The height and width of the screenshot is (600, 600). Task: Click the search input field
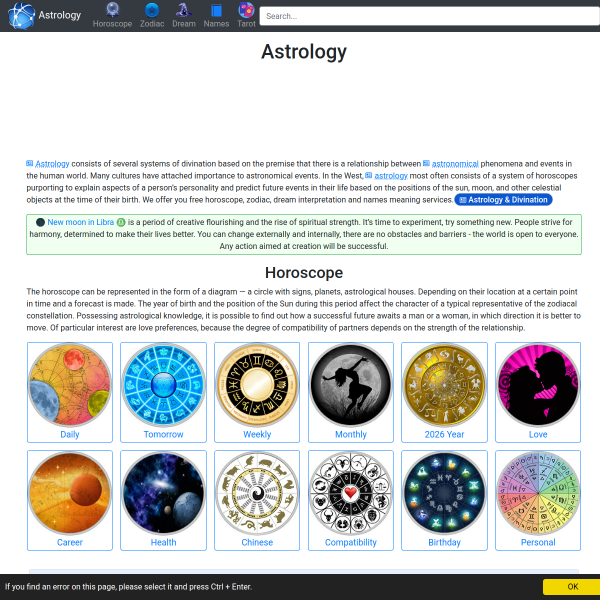[429, 16]
